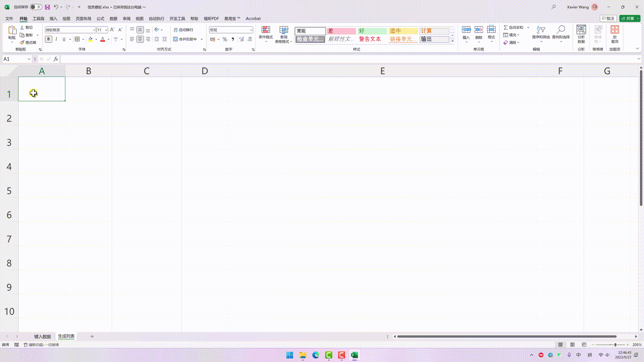The image size is (644, 362).
Task: Select the 好 (Good) cell style
Action: tap(372, 31)
